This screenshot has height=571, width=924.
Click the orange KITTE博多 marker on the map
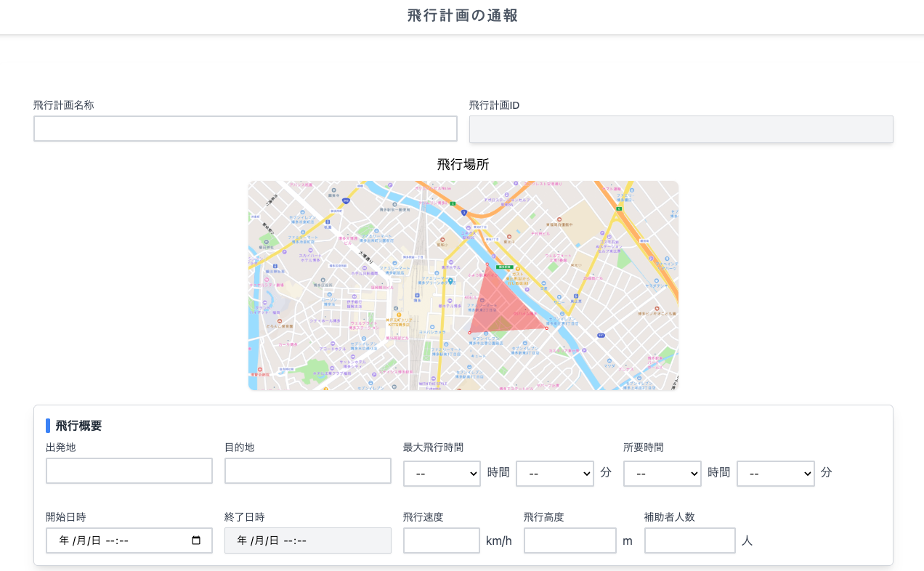coord(399,315)
